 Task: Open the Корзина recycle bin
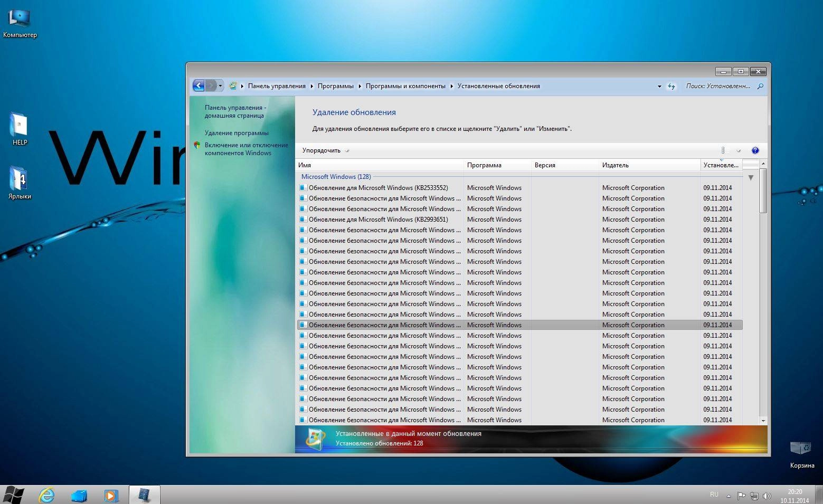(802, 454)
